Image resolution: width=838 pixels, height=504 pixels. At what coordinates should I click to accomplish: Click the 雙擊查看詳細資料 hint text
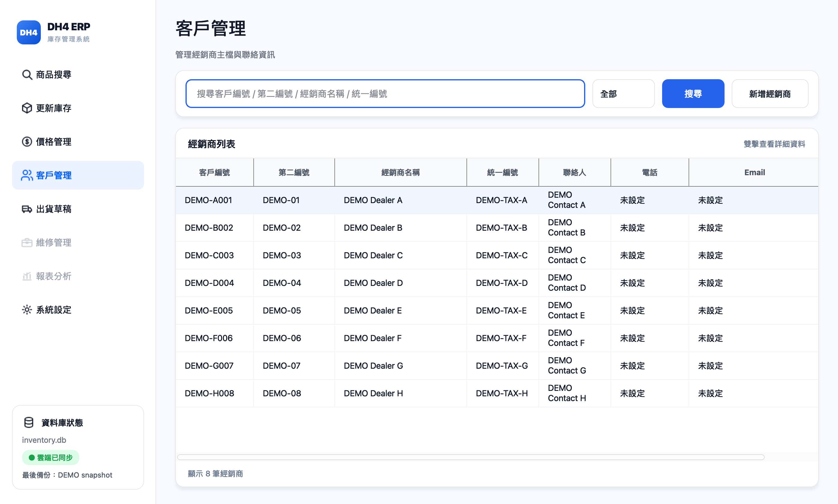774,144
